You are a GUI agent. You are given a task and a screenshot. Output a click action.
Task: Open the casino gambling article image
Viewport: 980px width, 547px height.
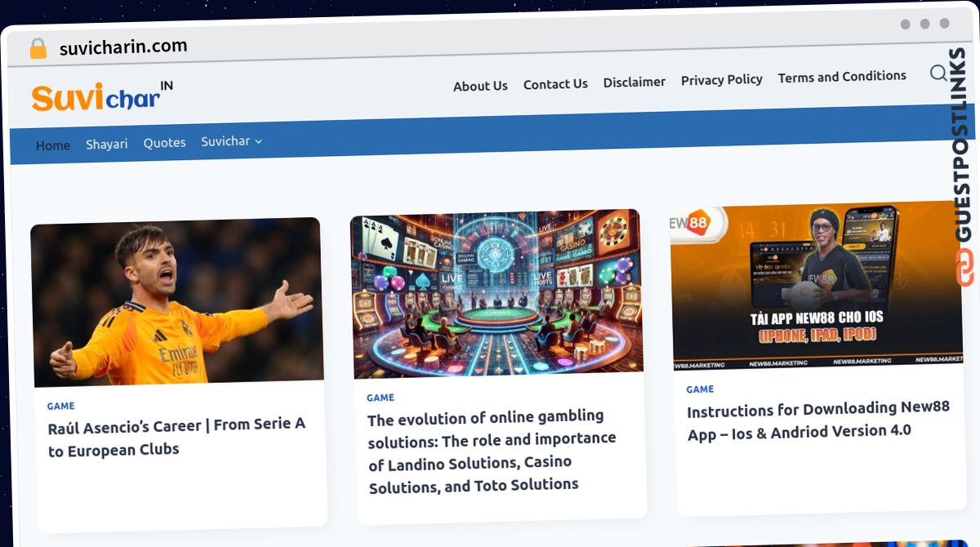click(497, 294)
